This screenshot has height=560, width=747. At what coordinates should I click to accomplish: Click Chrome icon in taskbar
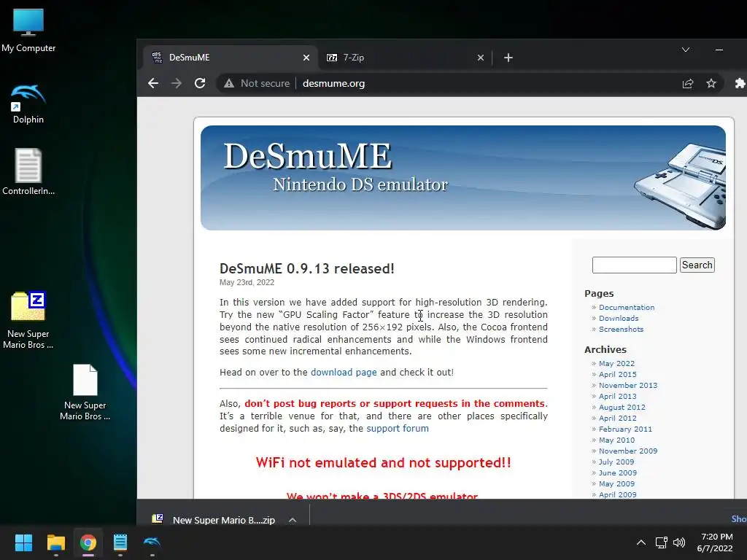88,542
